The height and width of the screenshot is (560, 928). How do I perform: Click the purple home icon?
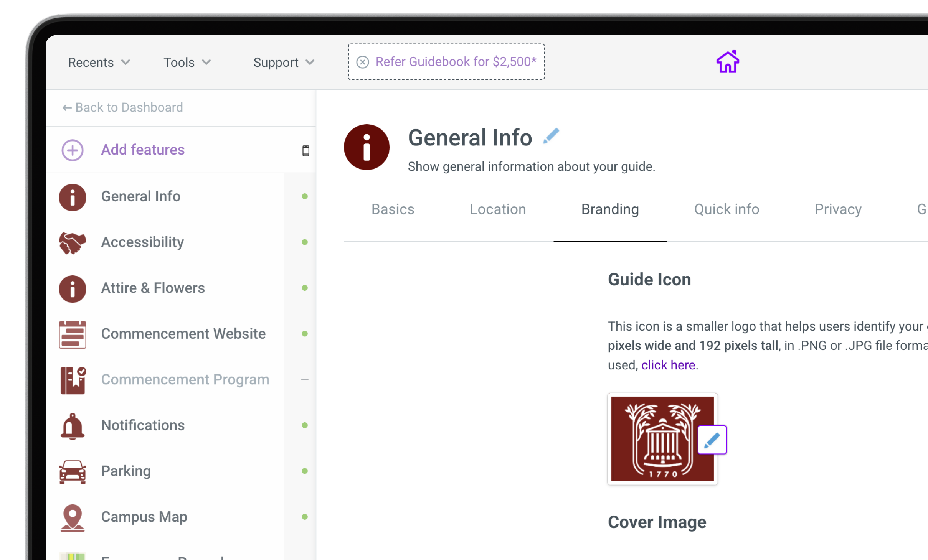[x=727, y=62]
